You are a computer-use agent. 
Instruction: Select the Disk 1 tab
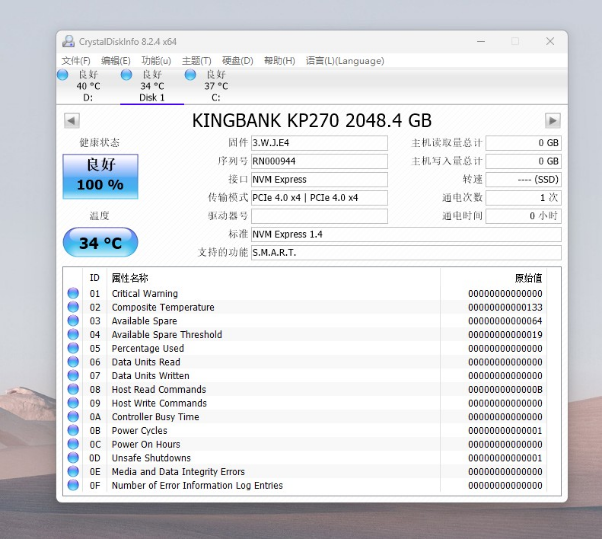click(152, 86)
